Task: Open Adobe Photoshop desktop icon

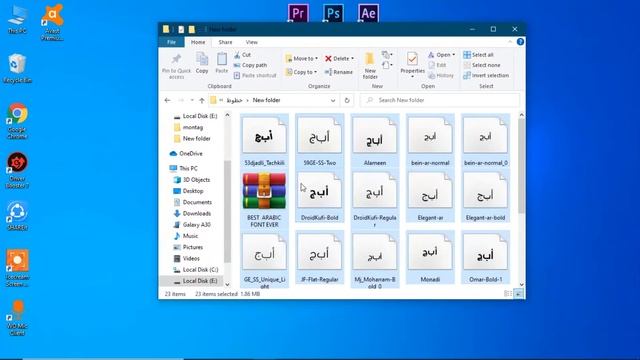Action: (333, 13)
